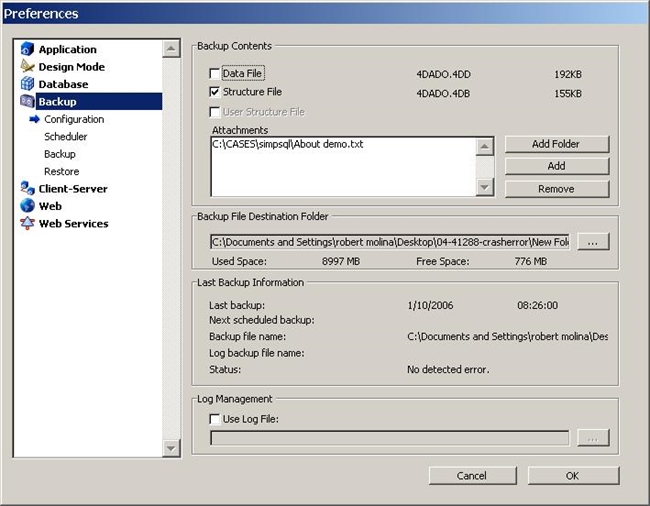
Task: Open the Scheduler backup page
Action: pos(65,137)
